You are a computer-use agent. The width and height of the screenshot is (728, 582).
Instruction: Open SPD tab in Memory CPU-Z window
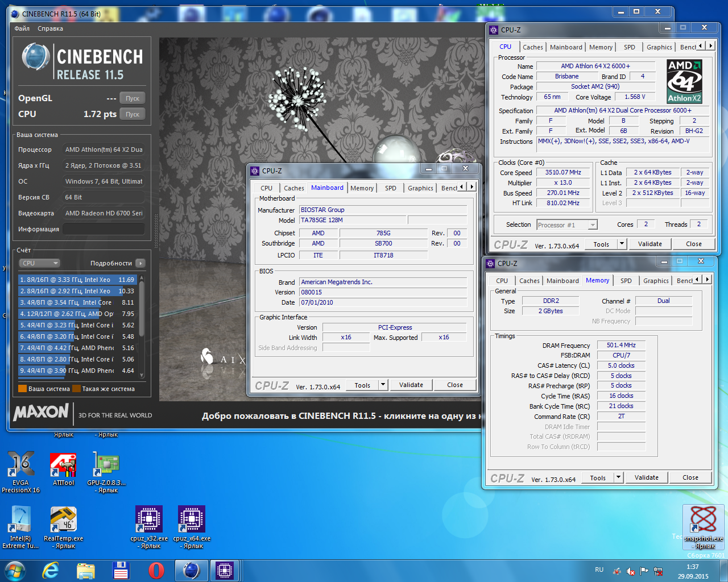click(626, 281)
